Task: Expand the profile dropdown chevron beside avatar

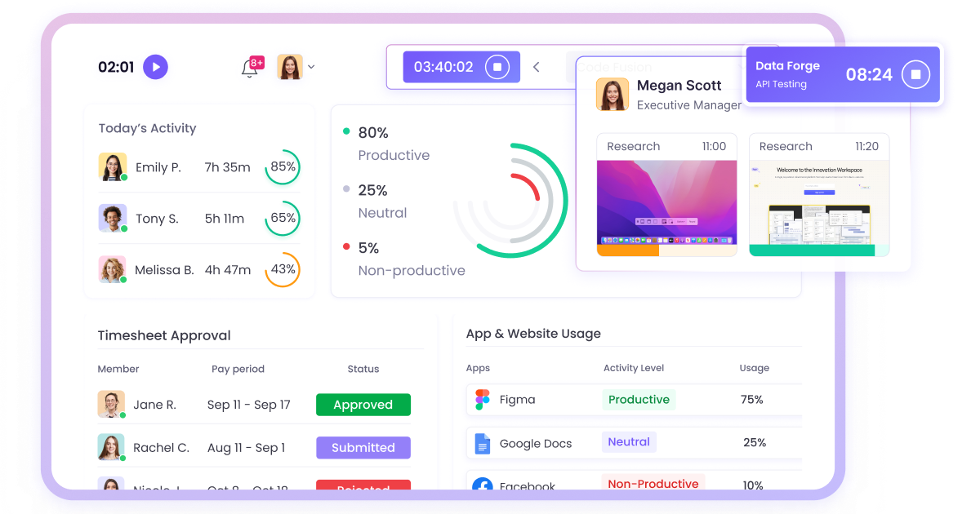Action: (x=311, y=67)
